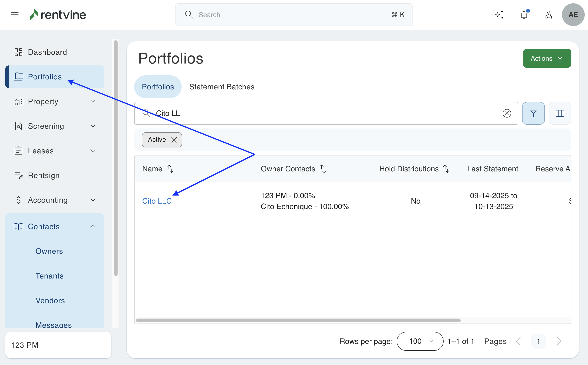Viewport: 588px width, 365px height.
Task: Collapse the Contacts sidebar section
Action: (x=93, y=226)
